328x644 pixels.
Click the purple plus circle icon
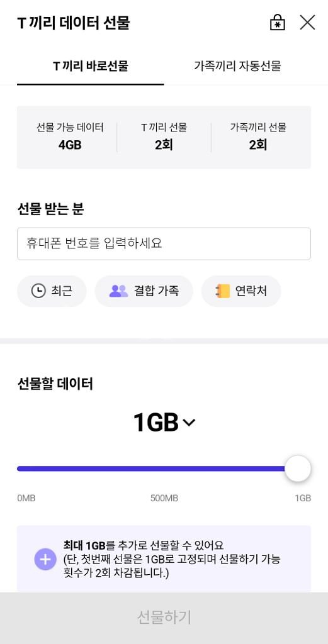(45, 559)
